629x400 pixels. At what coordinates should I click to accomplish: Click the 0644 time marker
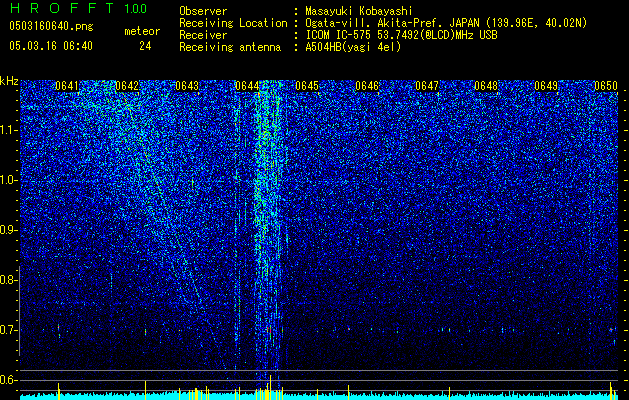pyautogui.click(x=247, y=86)
